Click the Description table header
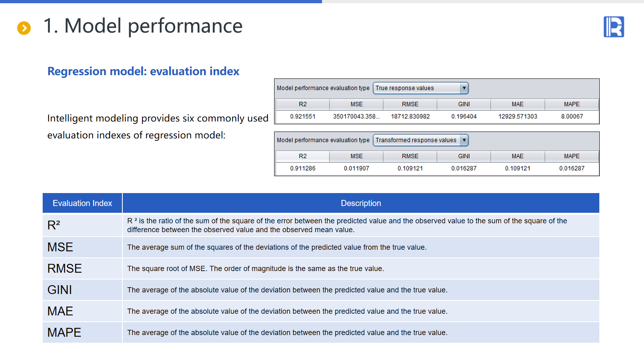 coord(361,203)
